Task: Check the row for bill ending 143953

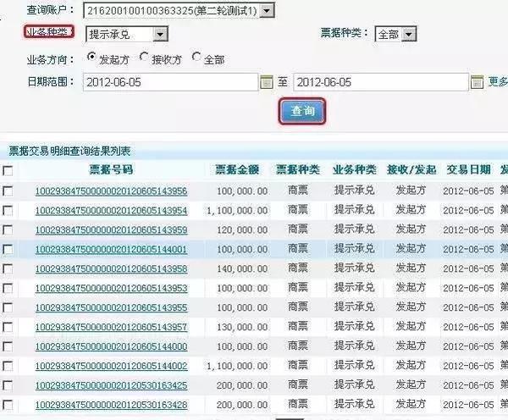Action: [8, 288]
